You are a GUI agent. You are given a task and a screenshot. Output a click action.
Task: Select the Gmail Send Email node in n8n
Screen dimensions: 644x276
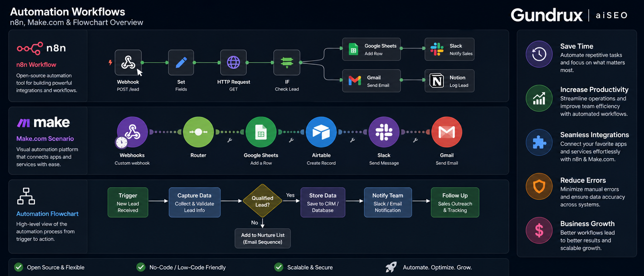pos(371,81)
